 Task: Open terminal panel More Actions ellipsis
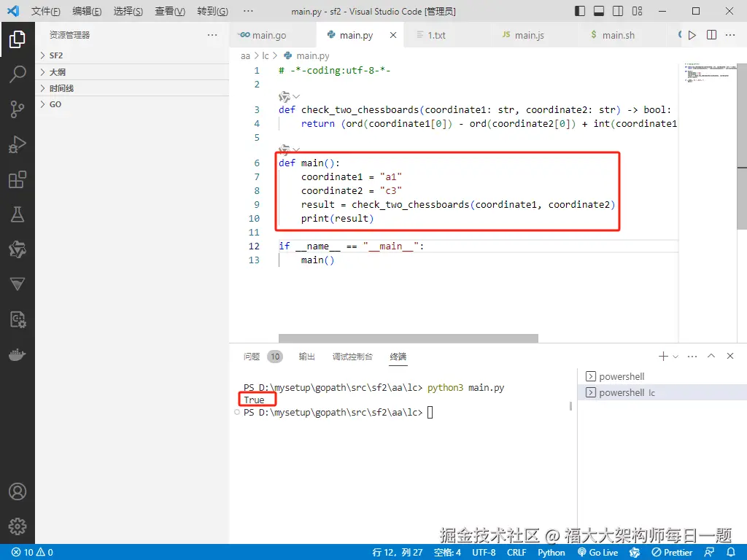click(692, 356)
